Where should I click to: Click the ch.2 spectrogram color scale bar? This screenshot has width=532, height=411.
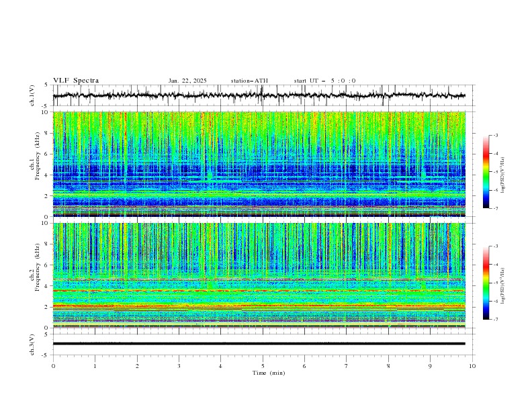(x=486, y=283)
